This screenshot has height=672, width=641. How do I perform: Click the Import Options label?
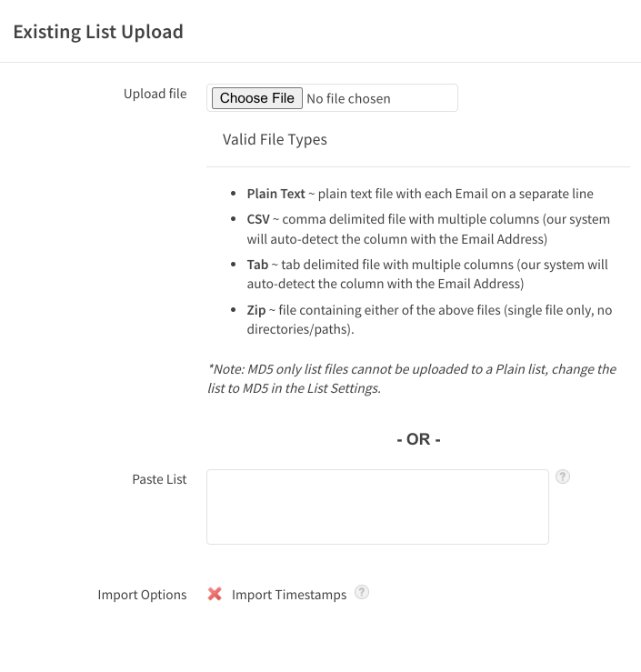[x=142, y=595]
